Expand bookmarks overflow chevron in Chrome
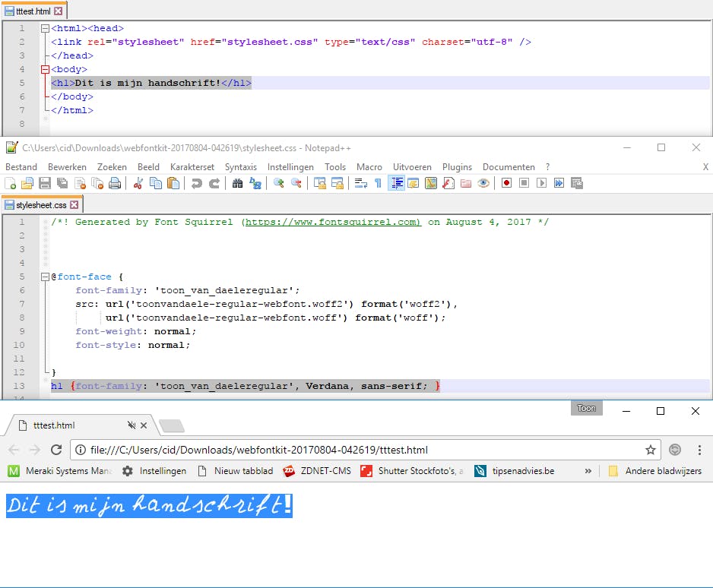This screenshot has height=588, width=713. (x=588, y=471)
